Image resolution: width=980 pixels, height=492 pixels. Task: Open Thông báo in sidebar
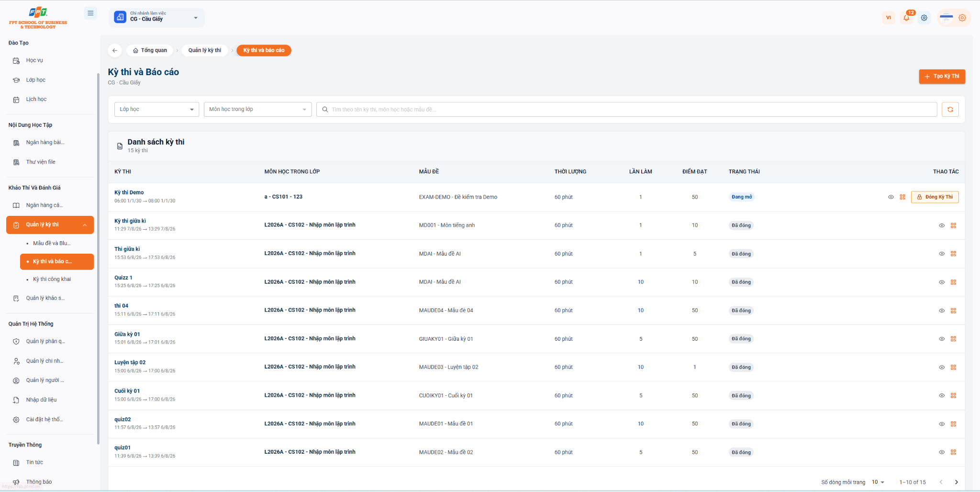click(x=50, y=482)
